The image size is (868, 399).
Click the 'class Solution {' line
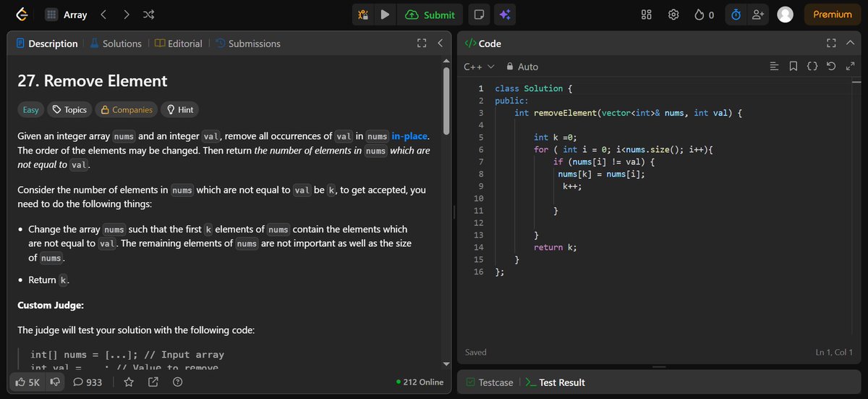[x=534, y=88]
